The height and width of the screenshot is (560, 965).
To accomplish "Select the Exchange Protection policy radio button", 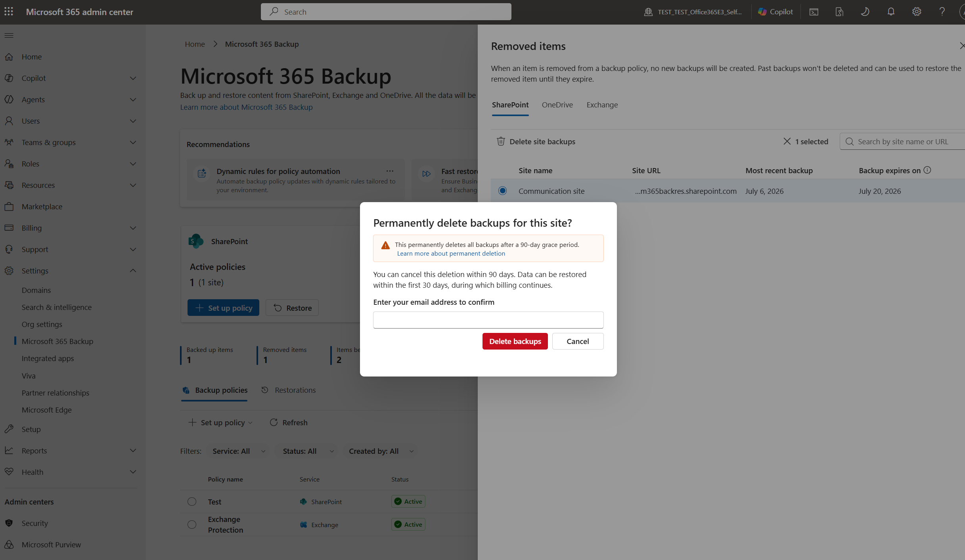I will pyautogui.click(x=192, y=525).
